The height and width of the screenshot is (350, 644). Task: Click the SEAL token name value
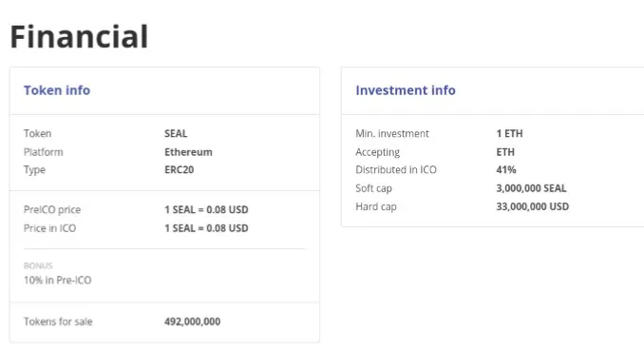click(176, 134)
